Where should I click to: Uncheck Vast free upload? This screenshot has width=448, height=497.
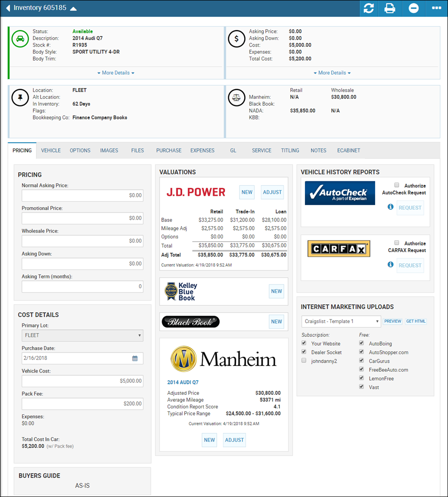click(x=361, y=387)
